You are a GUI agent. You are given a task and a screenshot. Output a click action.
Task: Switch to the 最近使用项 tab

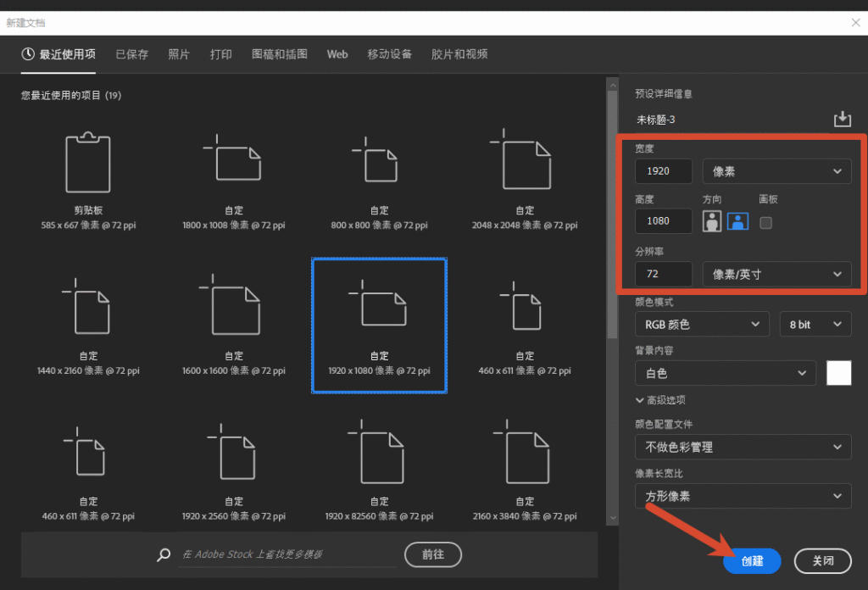58,54
